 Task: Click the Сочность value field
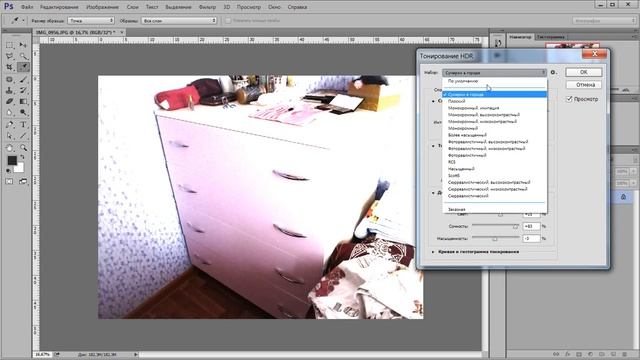531,226
